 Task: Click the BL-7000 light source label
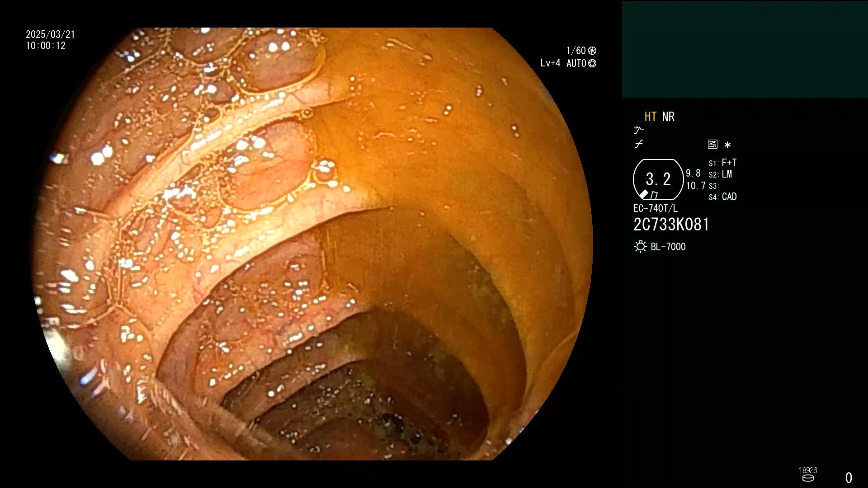tap(668, 247)
